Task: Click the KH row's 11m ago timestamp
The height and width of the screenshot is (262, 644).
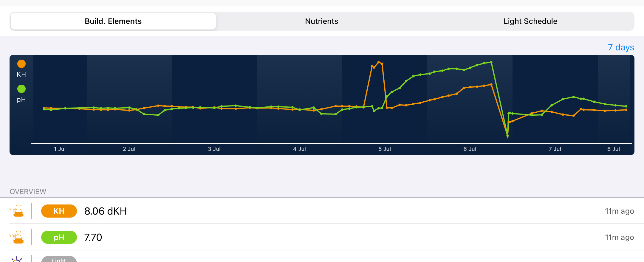Action: [619, 211]
